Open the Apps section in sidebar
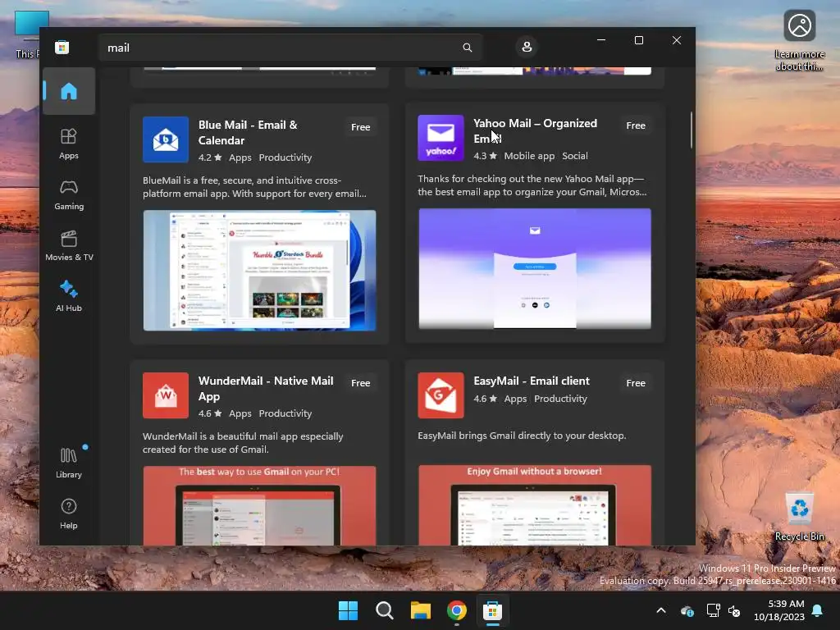The width and height of the screenshot is (840, 630). click(69, 144)
